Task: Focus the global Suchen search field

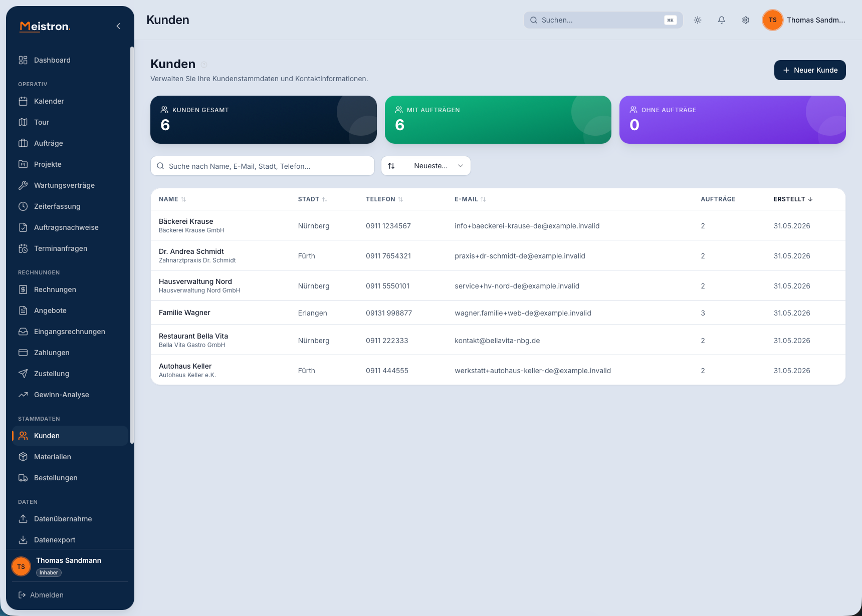Action: tap(603, 20)
